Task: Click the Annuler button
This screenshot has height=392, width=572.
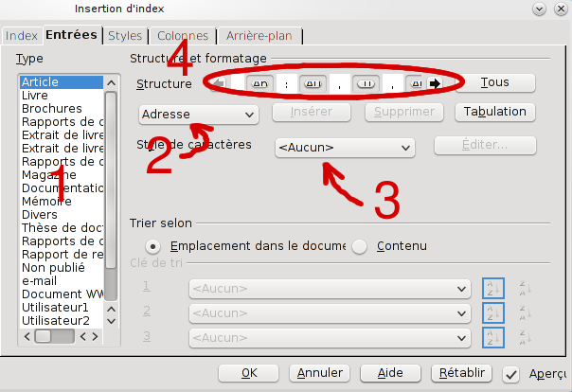Action: pyautogui.click(x=319, y=373)
